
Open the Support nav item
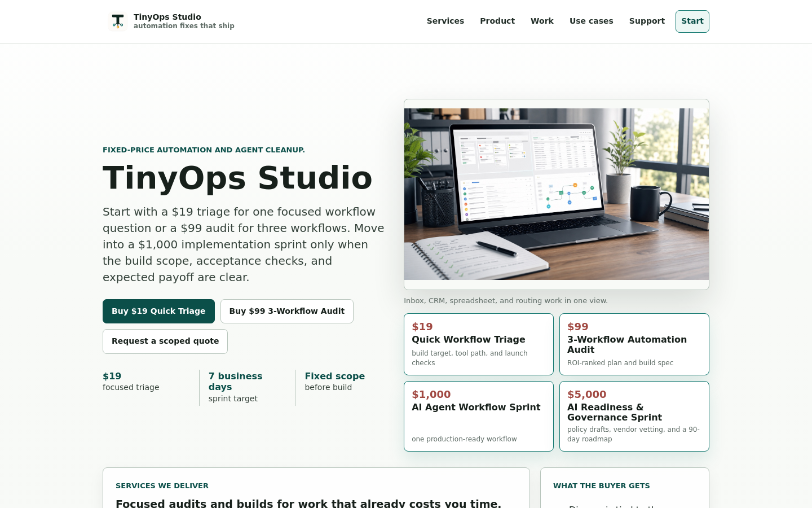tap(647, 21)
